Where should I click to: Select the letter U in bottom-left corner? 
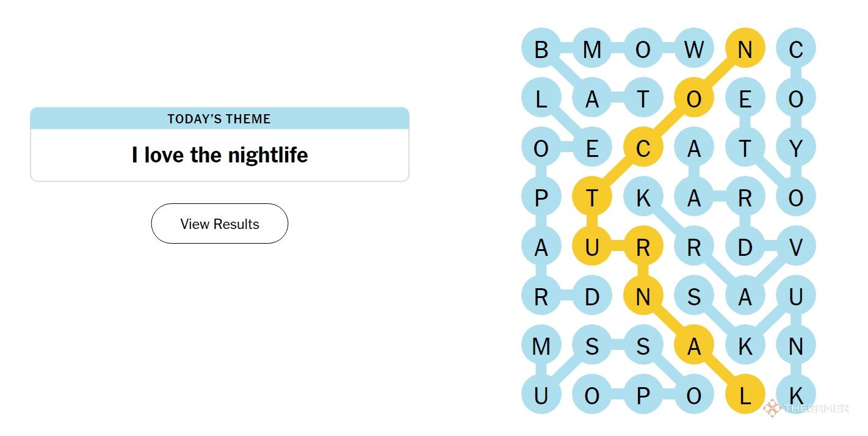pos(541,396)
